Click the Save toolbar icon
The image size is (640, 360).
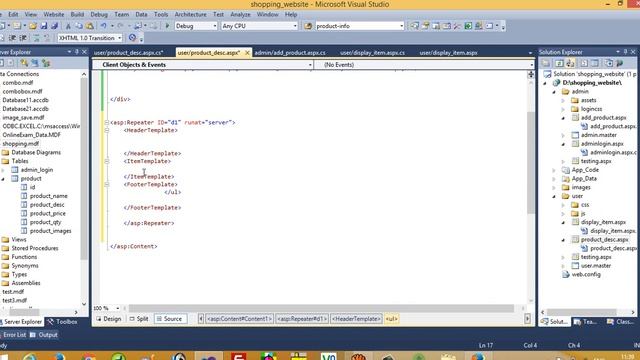(x=44, y=26)
